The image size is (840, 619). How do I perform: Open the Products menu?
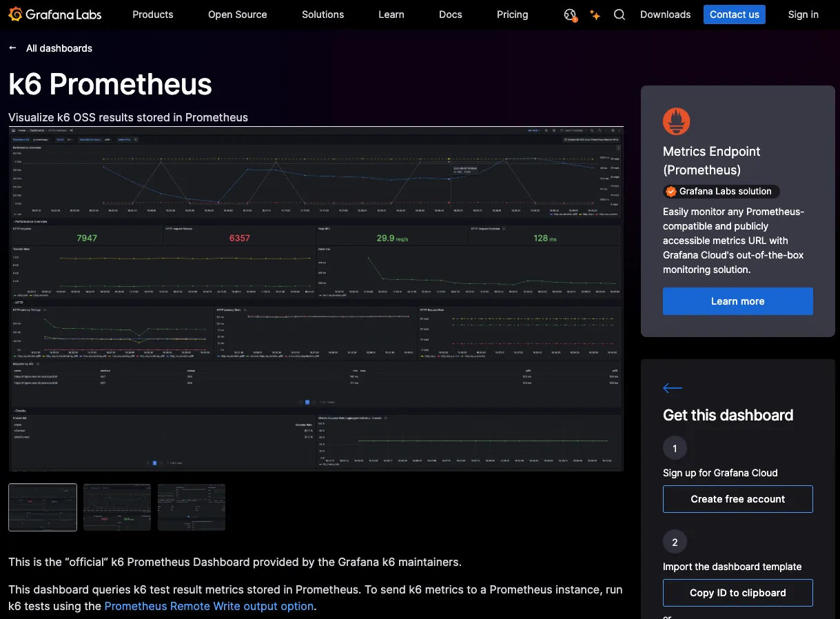click(x=153, y=14)
